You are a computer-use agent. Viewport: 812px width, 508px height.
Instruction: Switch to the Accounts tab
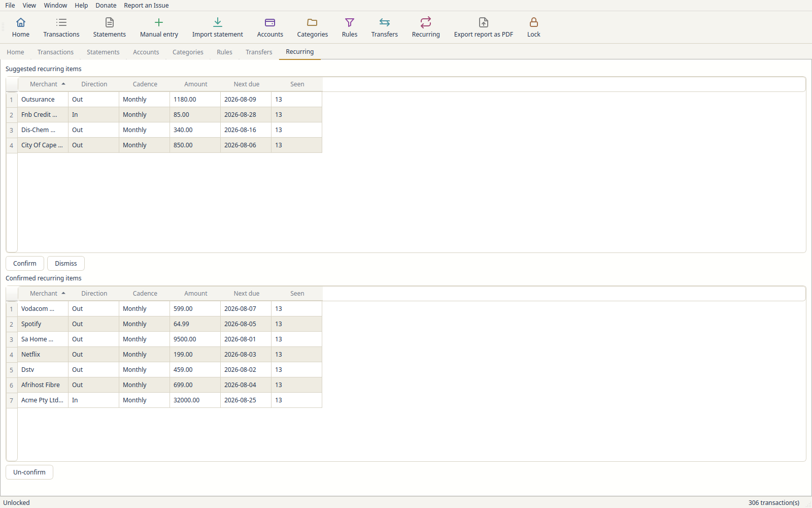pyautogui.click(x=146, y=52)
